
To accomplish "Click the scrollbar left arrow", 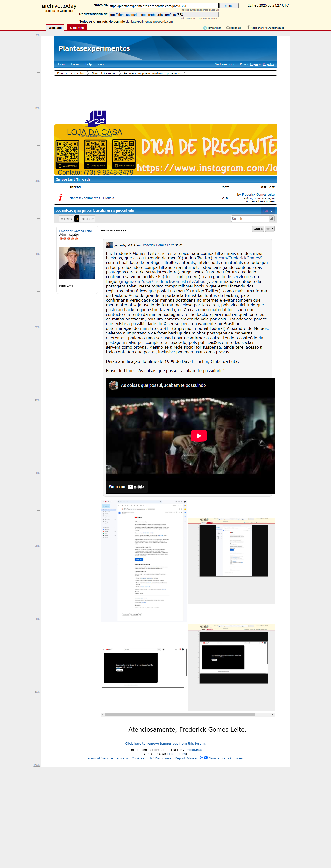I will pyautogui.click(x=102, y=714).
